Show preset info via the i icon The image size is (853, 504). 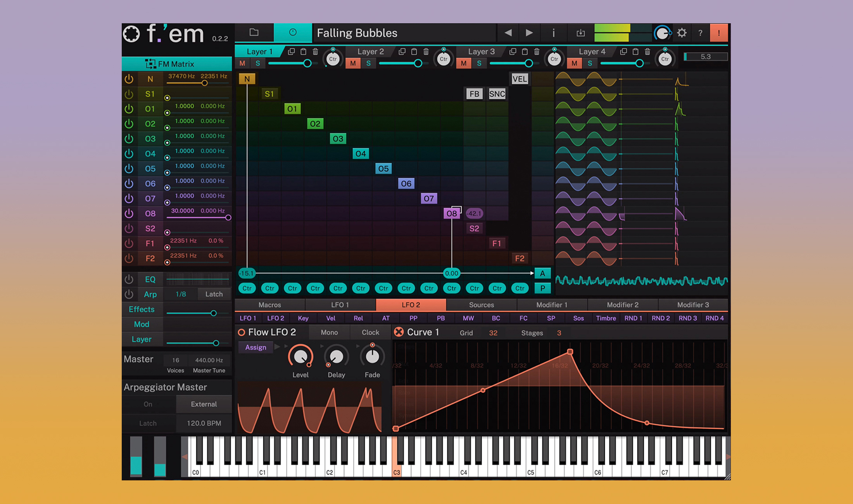point(554,33)
